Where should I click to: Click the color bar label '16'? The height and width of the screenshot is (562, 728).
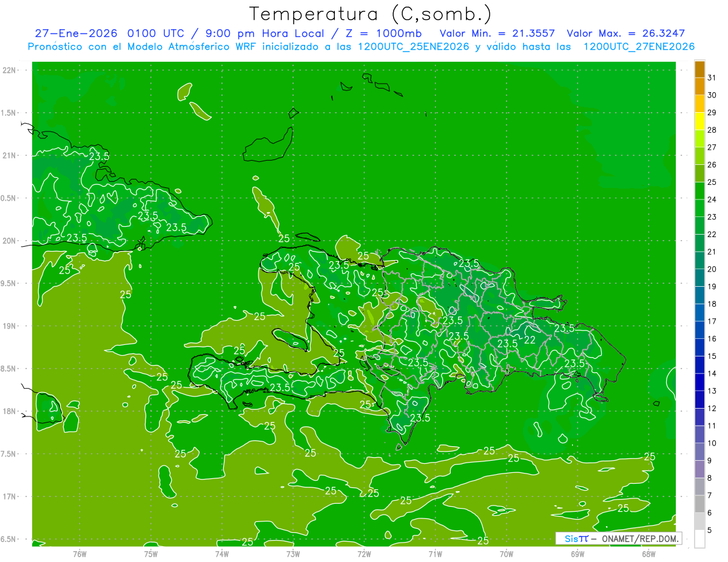(712, 339)
